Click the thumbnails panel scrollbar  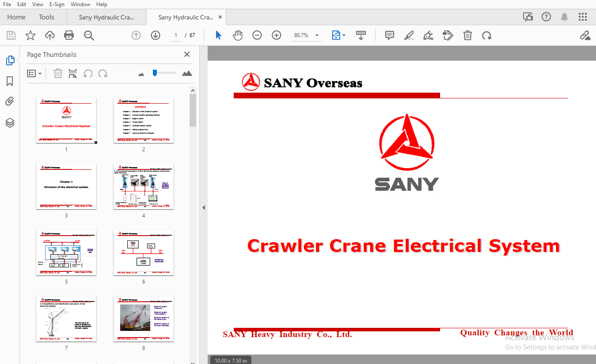(193, 110)
